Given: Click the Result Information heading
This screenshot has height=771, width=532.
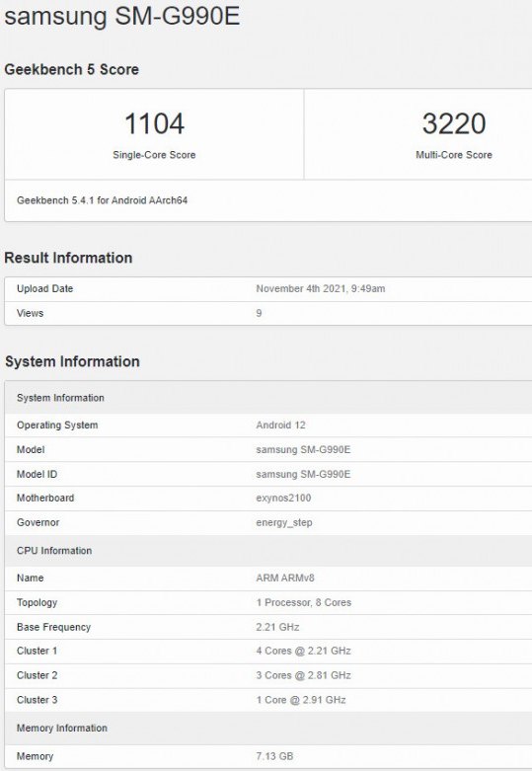Looking at the screenshot, I should [x=68, y=258].
